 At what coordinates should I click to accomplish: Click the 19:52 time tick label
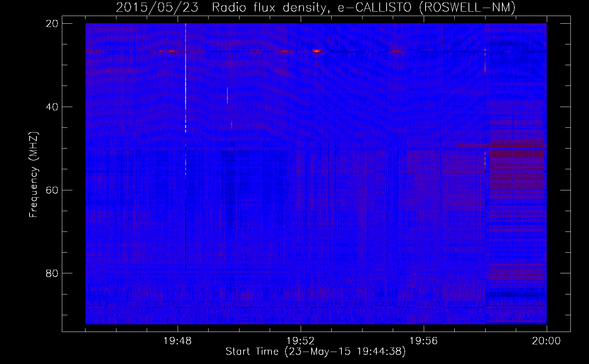(300, 341)
